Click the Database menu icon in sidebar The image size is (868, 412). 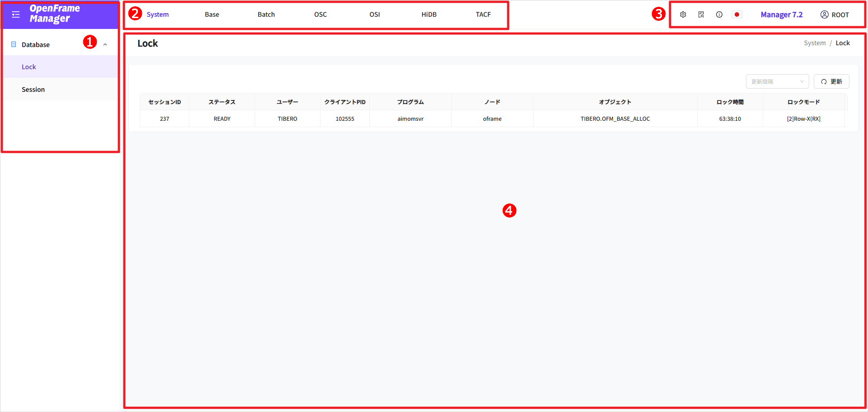14,44
